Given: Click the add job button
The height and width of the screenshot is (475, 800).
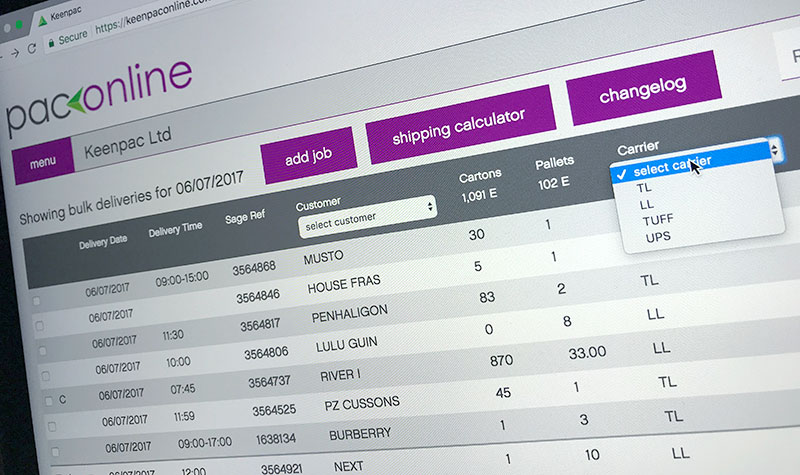Looking at the screenshot, I should [x=309, y=156].
